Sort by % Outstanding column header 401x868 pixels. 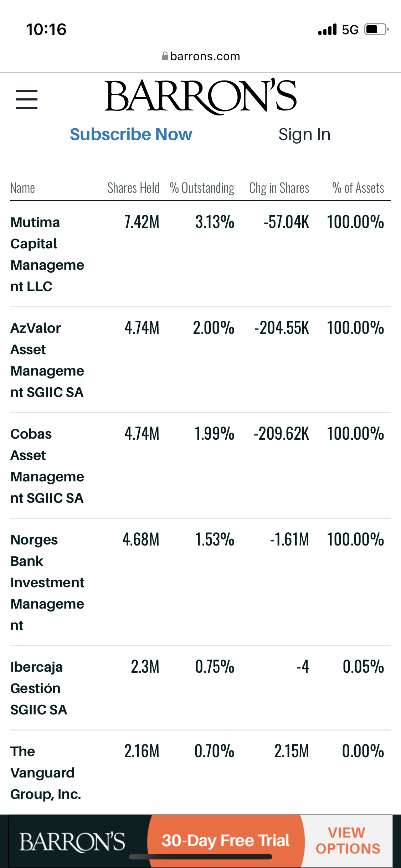click(202, 188)
